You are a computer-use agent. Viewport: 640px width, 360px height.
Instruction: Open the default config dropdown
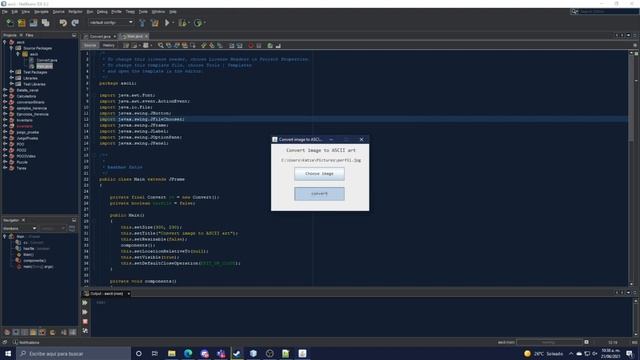click(x=111, y=22)
